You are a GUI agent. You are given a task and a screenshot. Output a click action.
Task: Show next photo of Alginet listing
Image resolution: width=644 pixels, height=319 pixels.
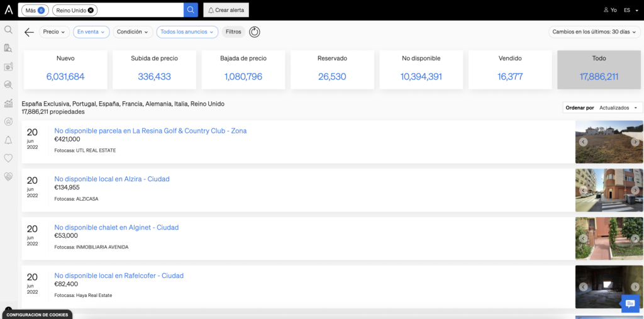point(635,238)
